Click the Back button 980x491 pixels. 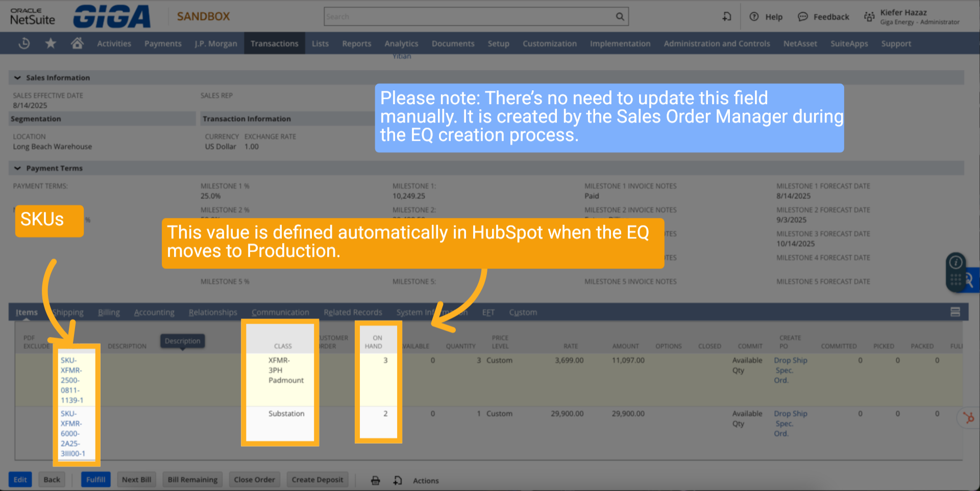(52, 480)
